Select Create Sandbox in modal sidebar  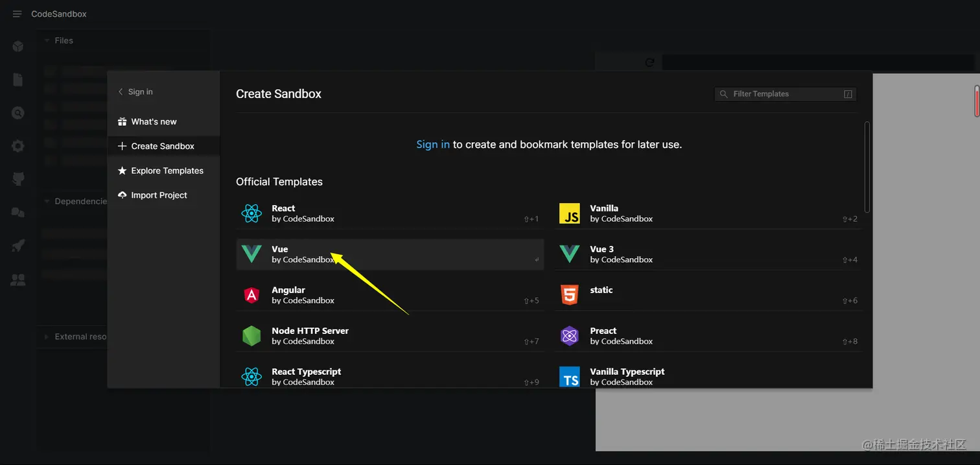click(163, 147)
